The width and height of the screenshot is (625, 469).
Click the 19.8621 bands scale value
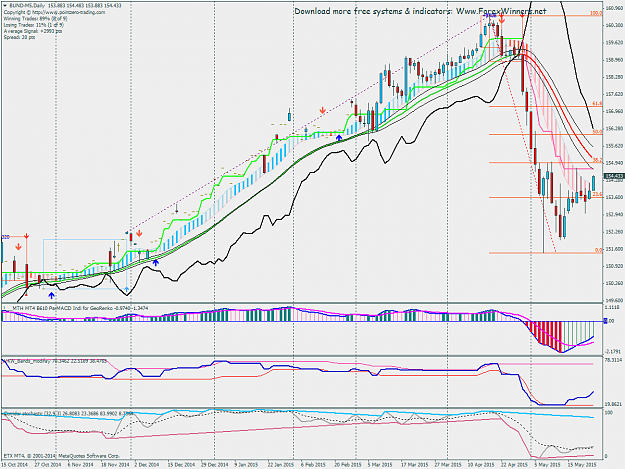612,404
